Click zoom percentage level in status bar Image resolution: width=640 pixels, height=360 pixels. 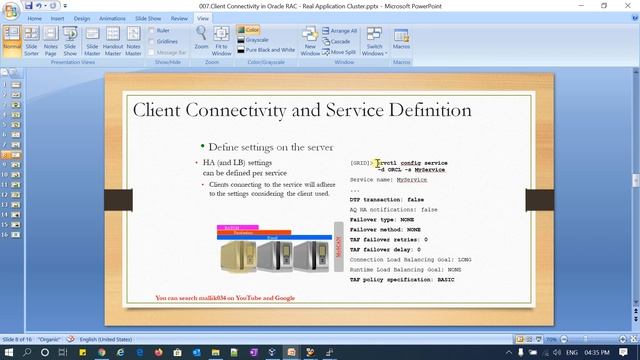click(551, 339)
